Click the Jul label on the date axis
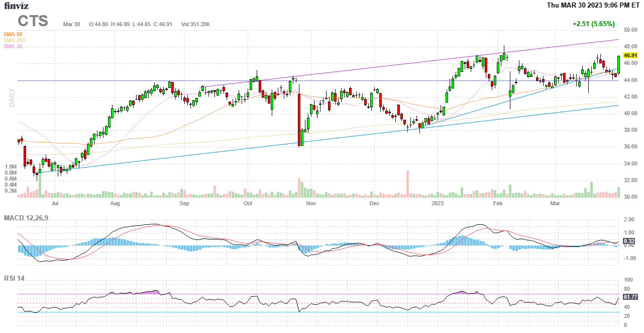This screenshot has width=644, height=333. [x=55, y=203]
